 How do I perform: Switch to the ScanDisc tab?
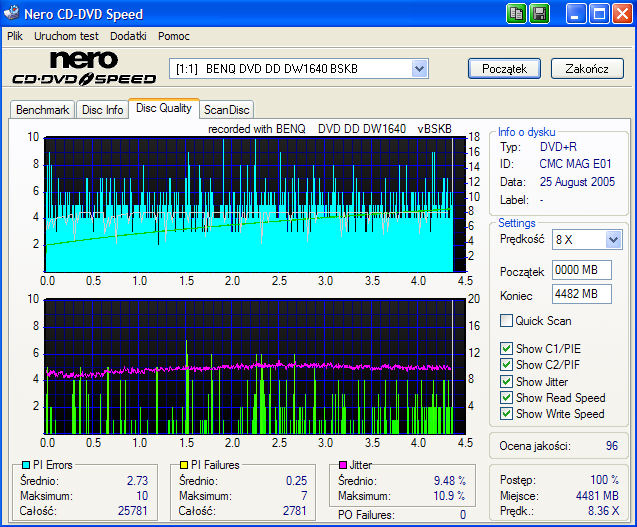[x=227, y=110]
